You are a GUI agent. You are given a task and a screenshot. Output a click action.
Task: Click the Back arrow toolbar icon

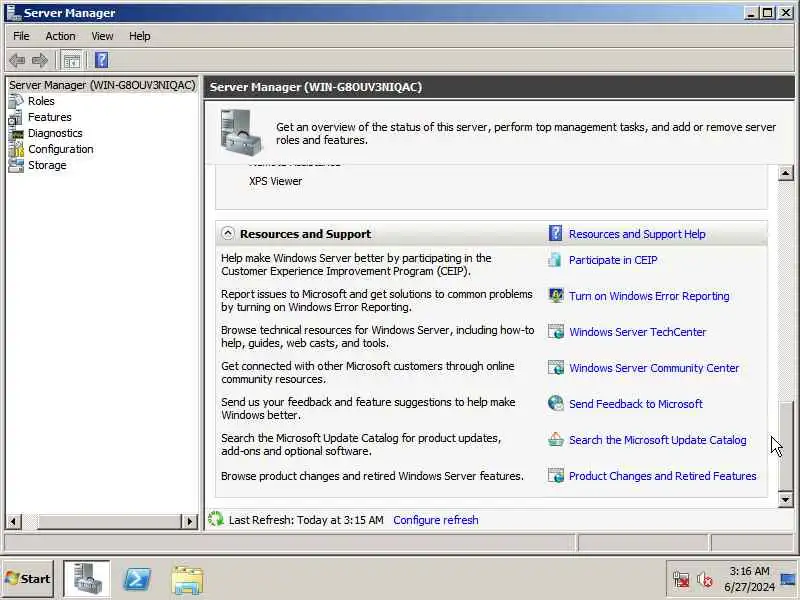[17, 60]
